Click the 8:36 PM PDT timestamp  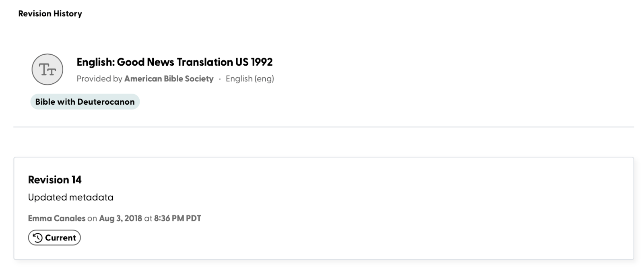pos(177,218)
